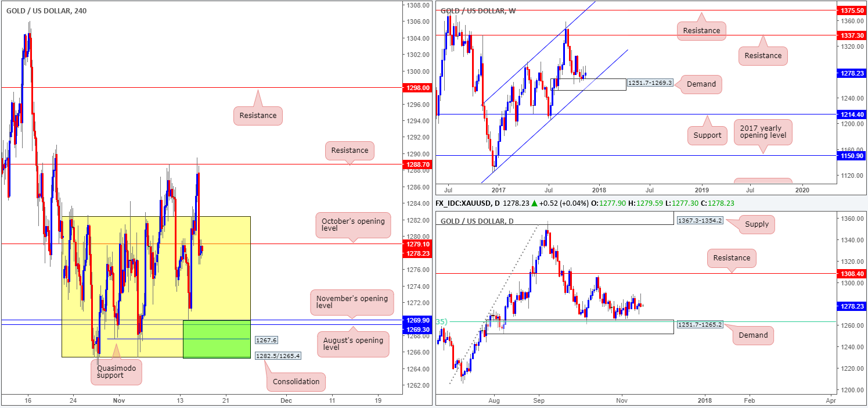Viewport: 868px width, 408px height.
Task: Click the Support callout on the weekly chart
Action: tap(707, 135)
